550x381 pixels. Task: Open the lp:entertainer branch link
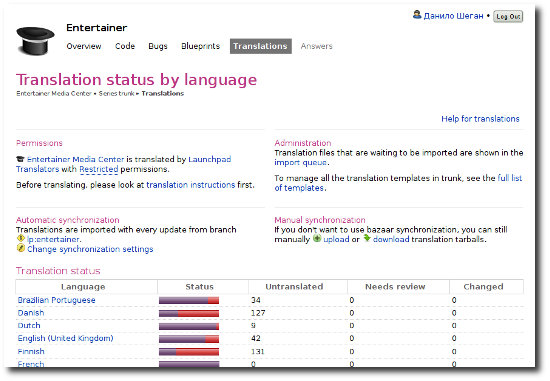53,239
